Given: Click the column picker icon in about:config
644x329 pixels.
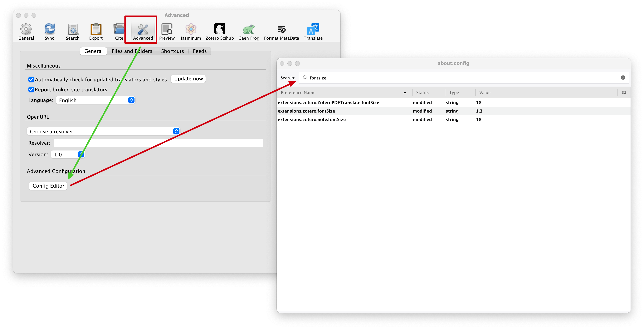Looking at the screenshot, I should click(624, 93).
